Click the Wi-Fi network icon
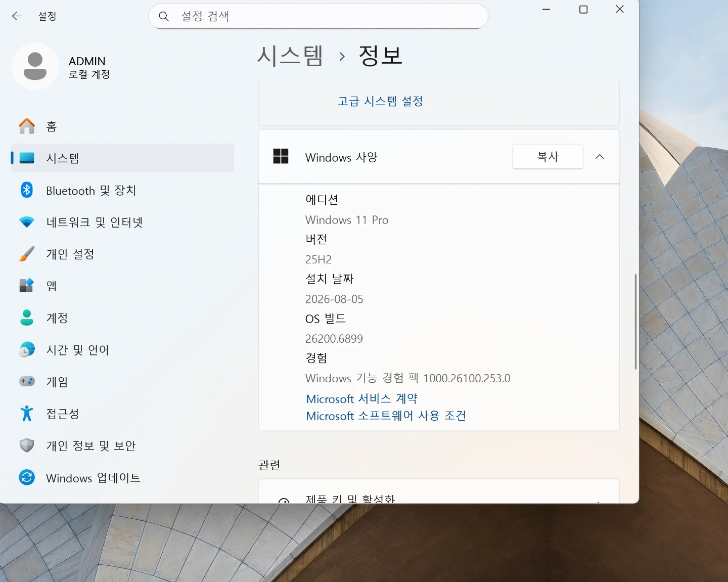 [x=27, y=222]
